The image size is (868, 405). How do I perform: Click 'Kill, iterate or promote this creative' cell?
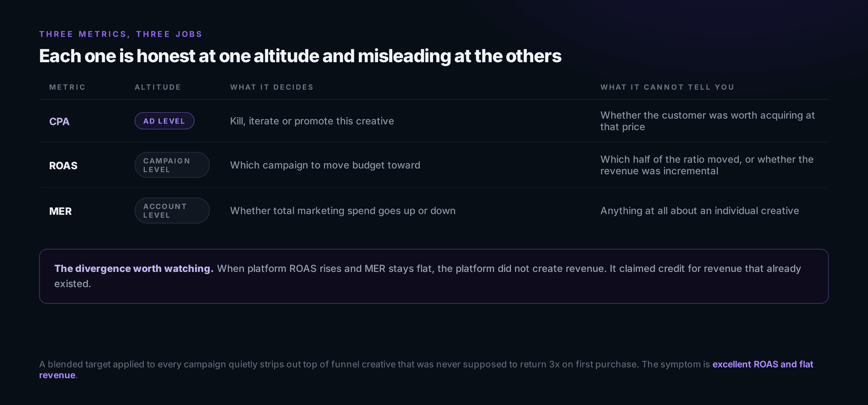[312, 121]
